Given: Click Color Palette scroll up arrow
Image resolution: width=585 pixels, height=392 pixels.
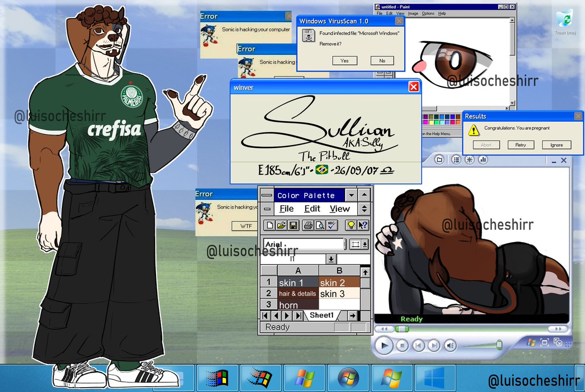Looking at the screenshot, I should coord(365,272).
